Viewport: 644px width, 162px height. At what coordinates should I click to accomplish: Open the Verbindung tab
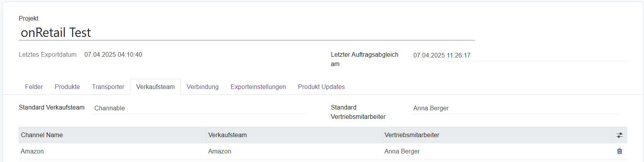(x=202, y=87)
